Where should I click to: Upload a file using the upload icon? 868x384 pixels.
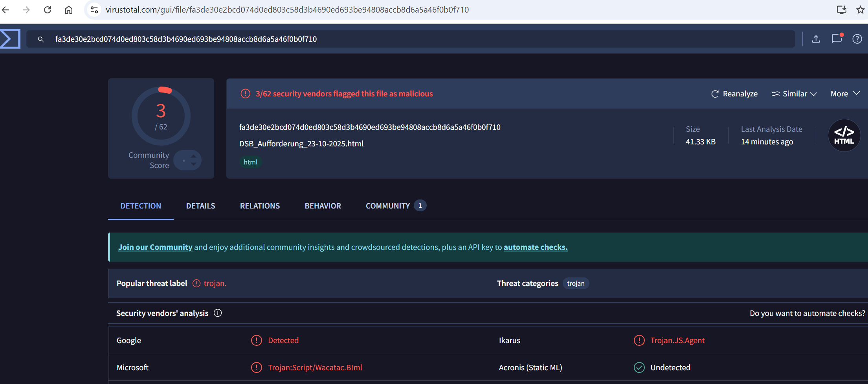pyautogui.click(x=816, y=39)
